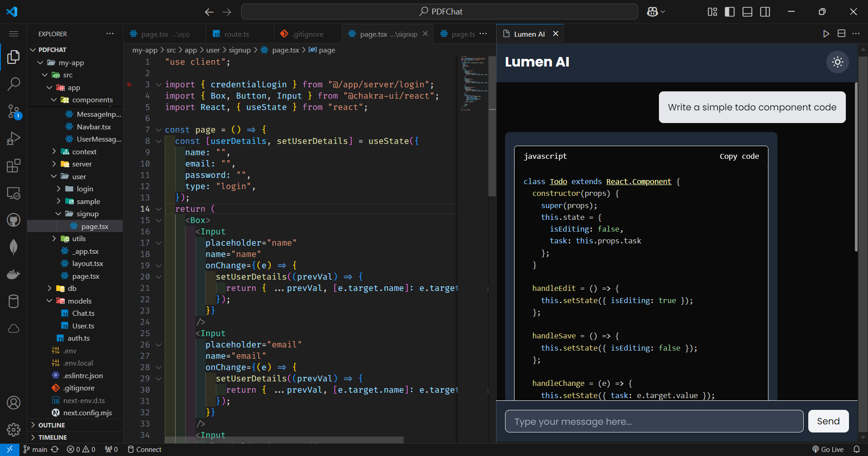Open notifications bell in status bar

point(856,449)
